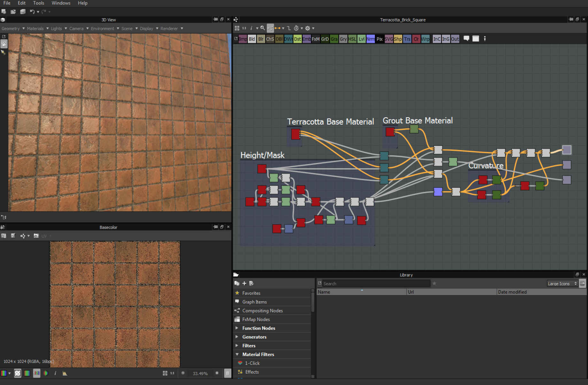Toggle sRGB display in the 2D view
Image resolution: width=588 pixels, height=385 pixels.
coord(37,373)
